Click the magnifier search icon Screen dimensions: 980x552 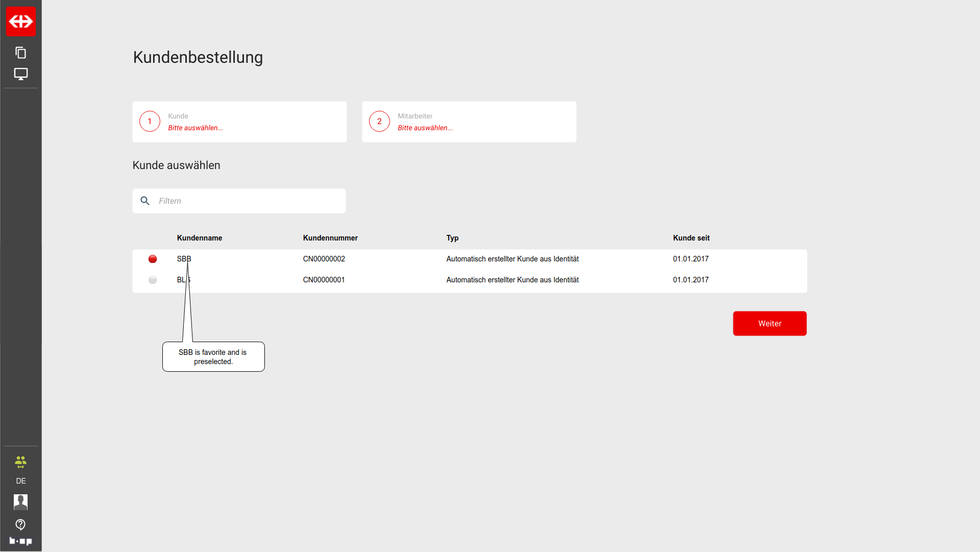click(x=145, y=201)
